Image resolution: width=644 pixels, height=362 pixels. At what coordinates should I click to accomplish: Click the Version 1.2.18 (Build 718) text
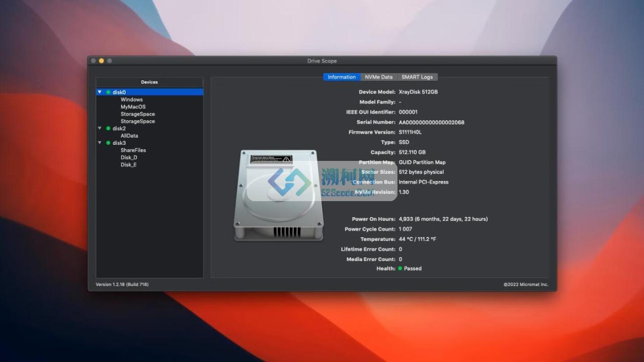122,285
